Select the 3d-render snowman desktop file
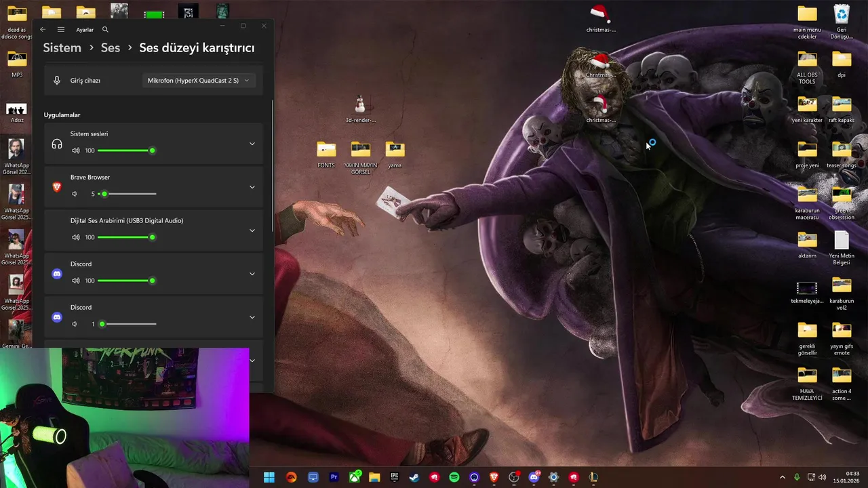 360,109
